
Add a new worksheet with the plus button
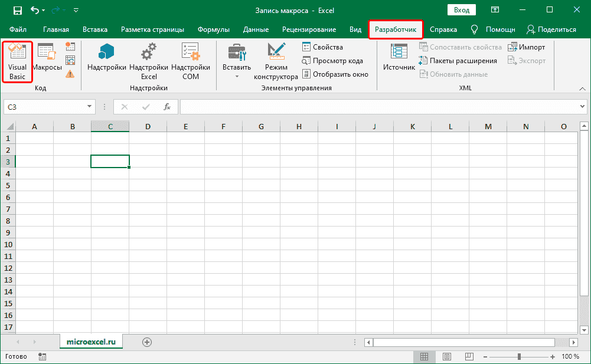tap(146, 341)
